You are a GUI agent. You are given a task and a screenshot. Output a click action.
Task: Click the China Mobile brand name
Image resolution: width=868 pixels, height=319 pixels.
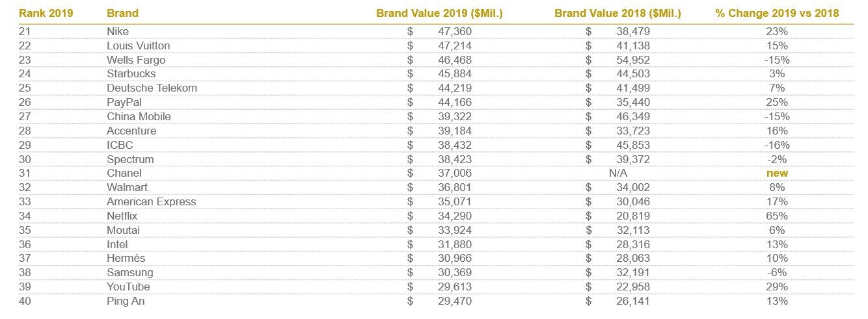pos(139,116)
